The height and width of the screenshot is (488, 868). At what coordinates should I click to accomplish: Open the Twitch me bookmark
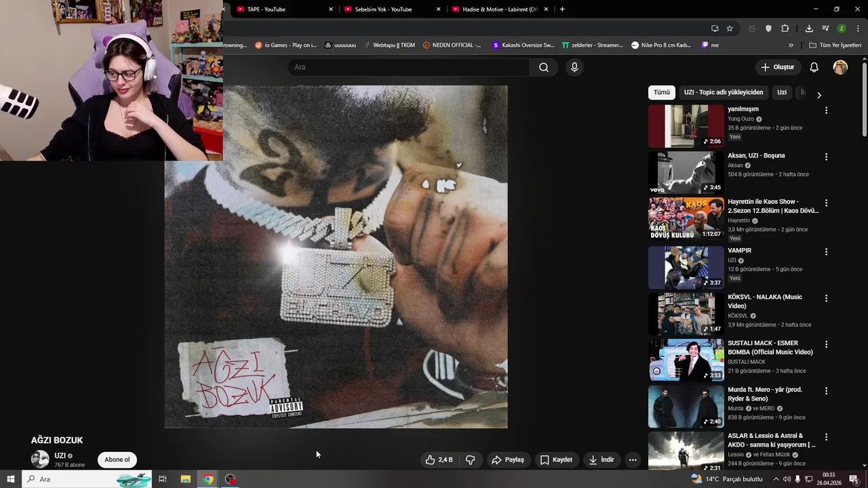click(710, 45)
